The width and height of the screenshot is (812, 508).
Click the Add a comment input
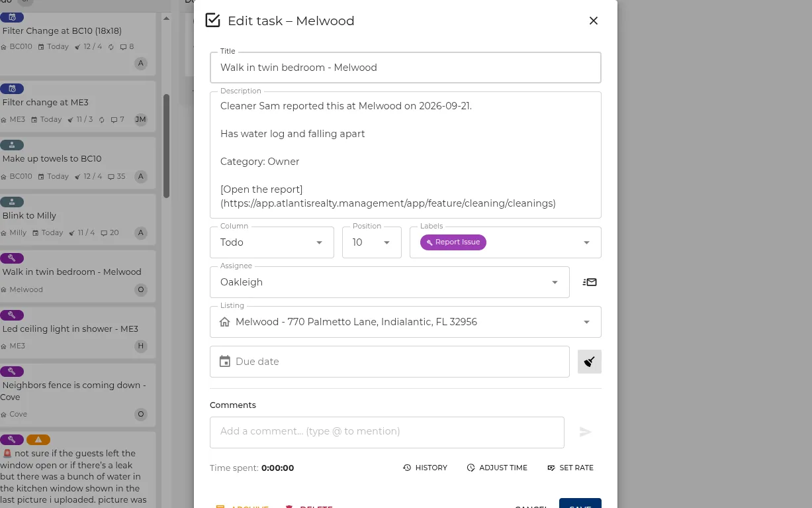(387, 432)
